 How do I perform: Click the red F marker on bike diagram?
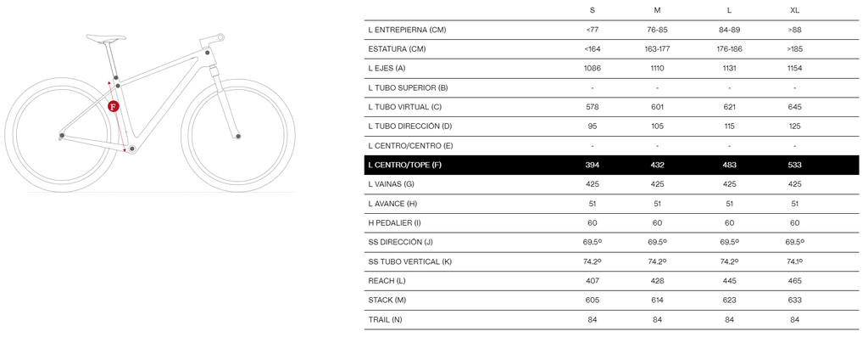tap(113, 106)
